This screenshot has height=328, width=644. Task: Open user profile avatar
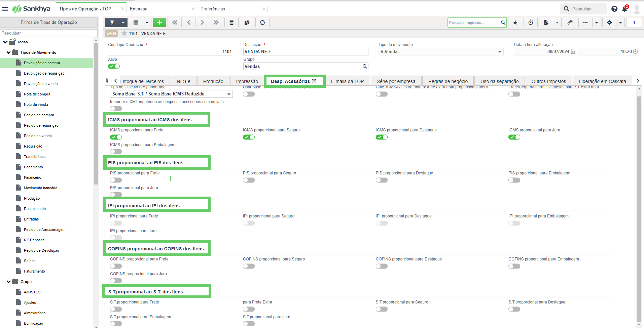[637, 9]
